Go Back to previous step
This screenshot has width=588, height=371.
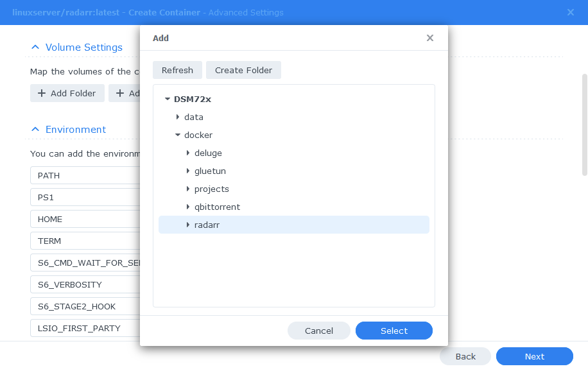coord(465,356)
